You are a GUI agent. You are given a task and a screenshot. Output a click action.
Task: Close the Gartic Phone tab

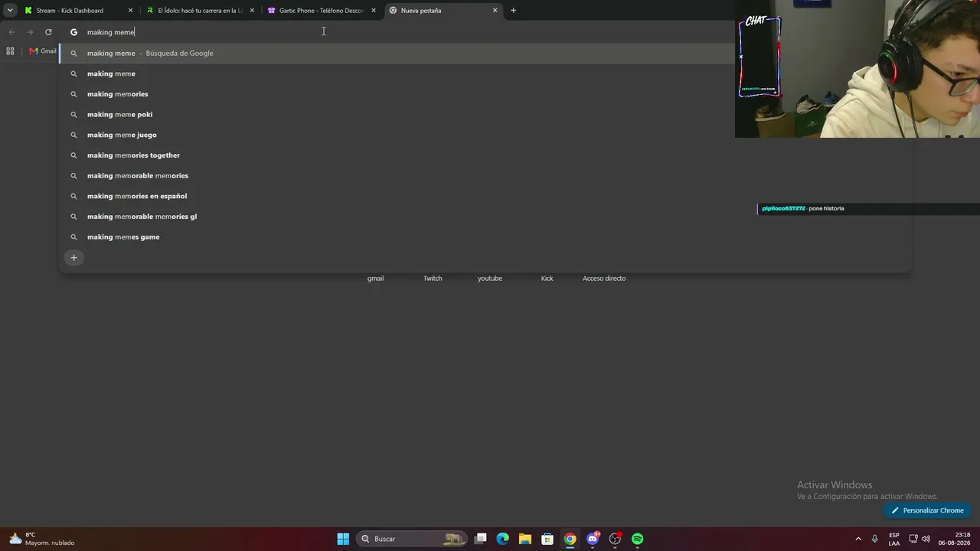374,11
